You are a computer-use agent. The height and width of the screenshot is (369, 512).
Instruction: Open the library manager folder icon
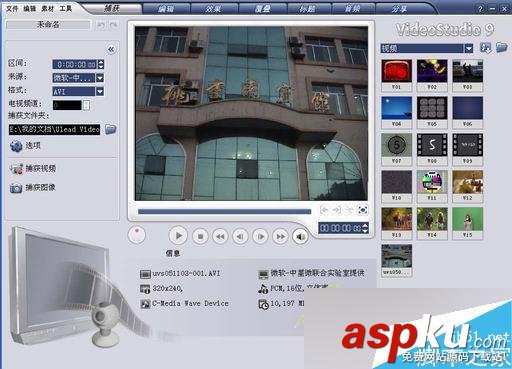(501, 47)
